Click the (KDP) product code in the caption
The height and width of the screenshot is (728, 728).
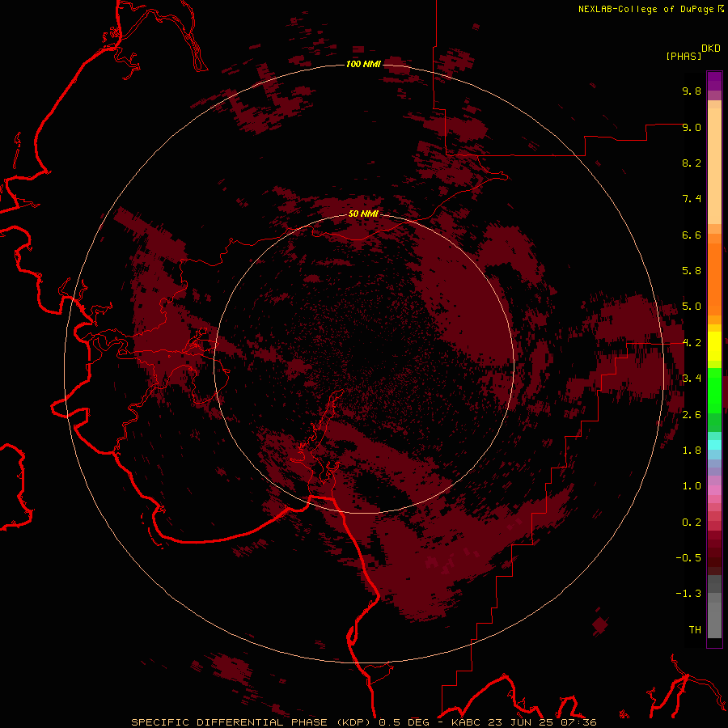[x=355, y=722]
